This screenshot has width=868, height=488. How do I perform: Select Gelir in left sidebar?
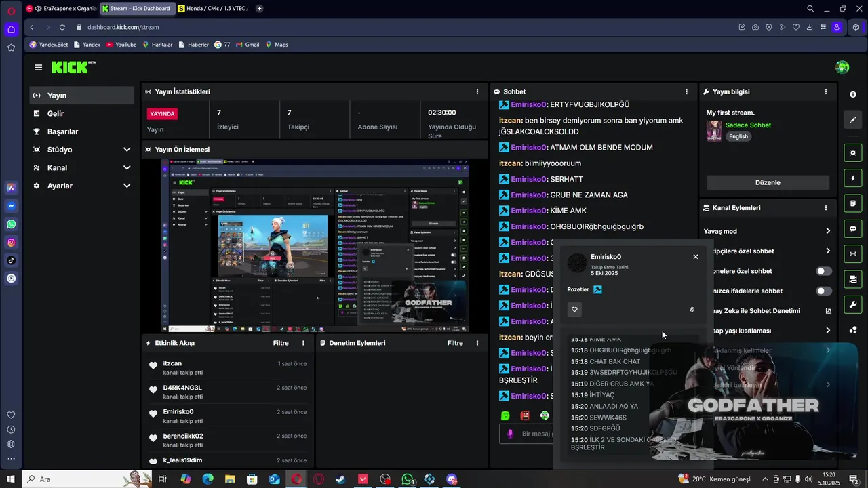(x=81, y=114)
